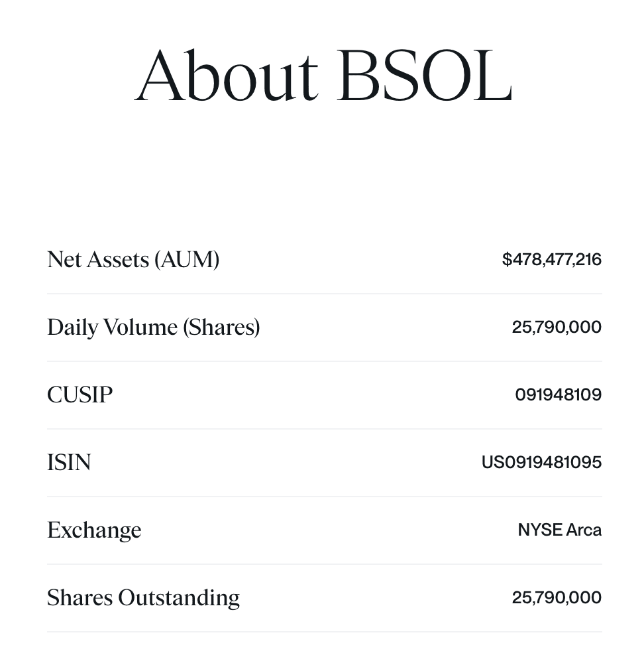Image resolution: width=644 pixels, height=655 pixels.
Task: Select the $478,477,216 net assets value
Action: (551, 259)
